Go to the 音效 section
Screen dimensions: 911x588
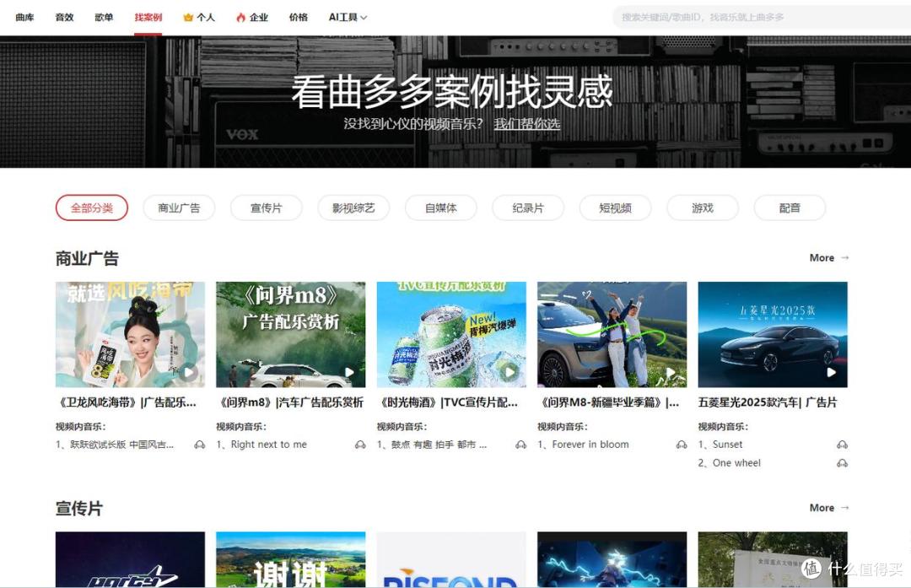[64, 18]
